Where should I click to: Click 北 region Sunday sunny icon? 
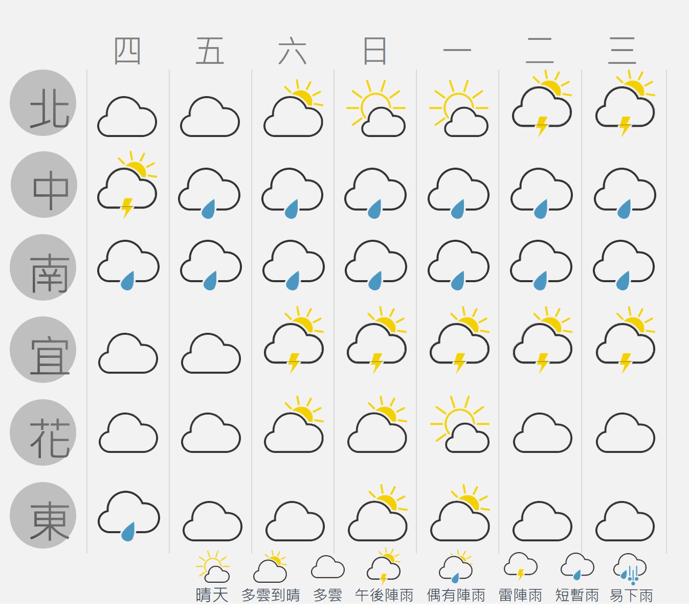tap(376, 108)
